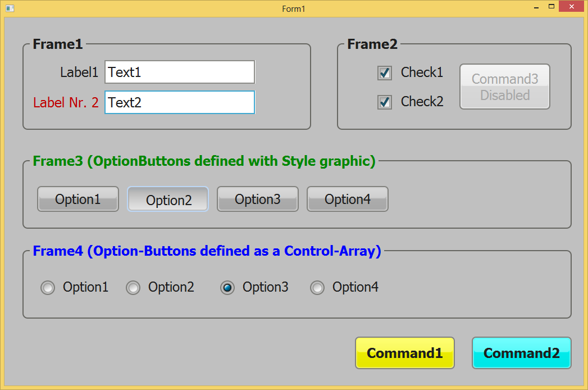Click the Form1 window icon in title bar

(10, 8)
